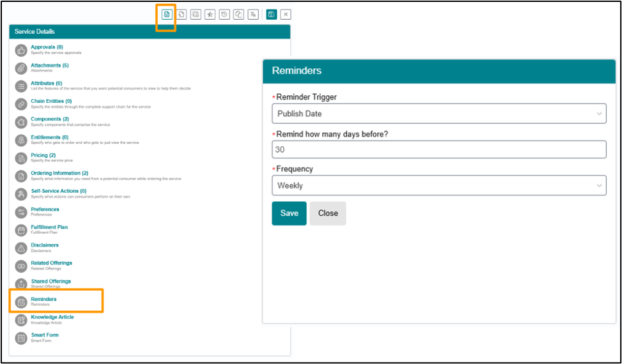Open the service details document icon

(x=167, y=15)
